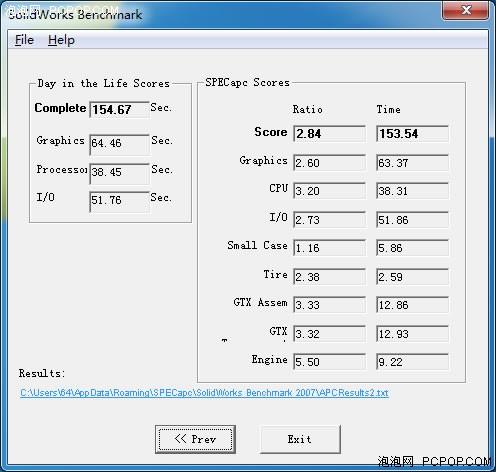Click the Tire row label
This screenshot has width=496, height=472.
(275, 275)
